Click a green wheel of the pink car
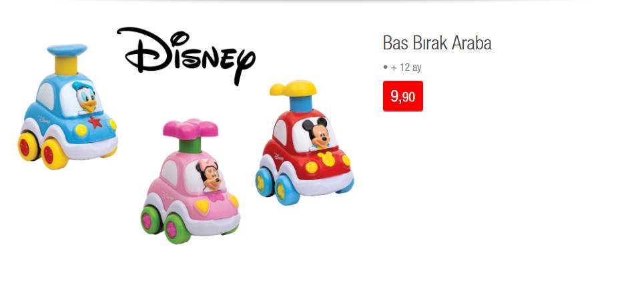644x283 pixels. 177,228
